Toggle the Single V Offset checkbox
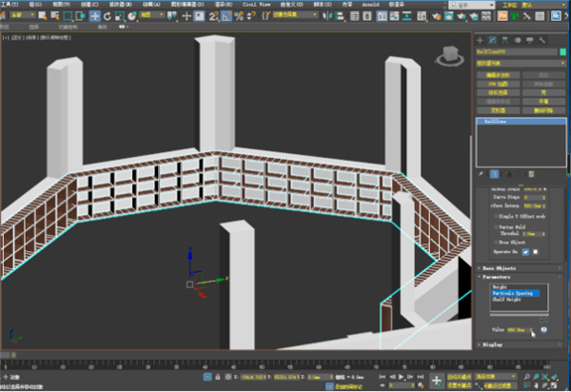 495,216
